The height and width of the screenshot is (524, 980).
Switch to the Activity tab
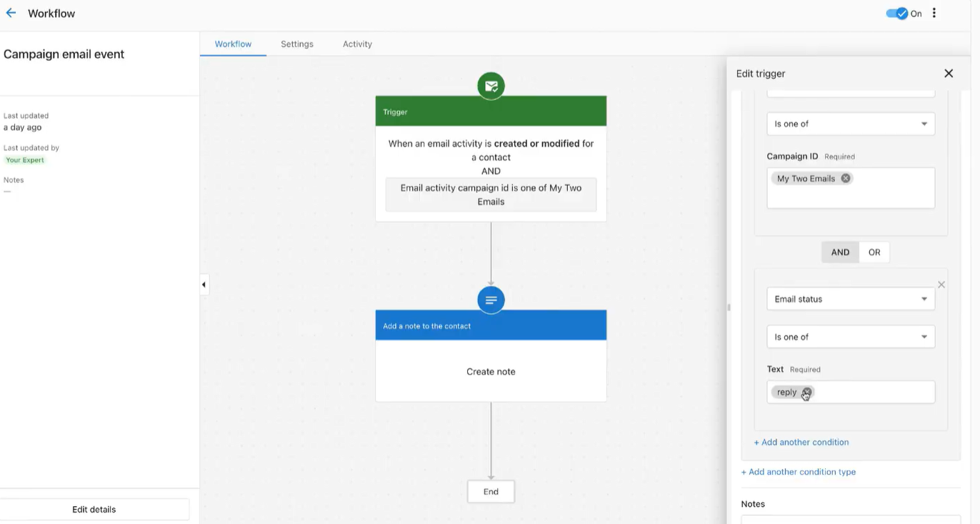pyautogui.click(x=357, y=44)
